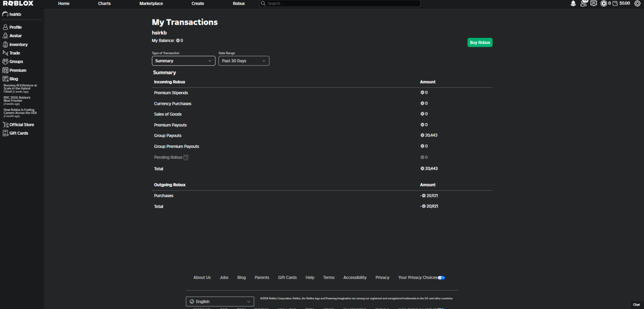Screen dimensions: 644x309
Task: Open Marketplace in top navigation
Action: 151,4
